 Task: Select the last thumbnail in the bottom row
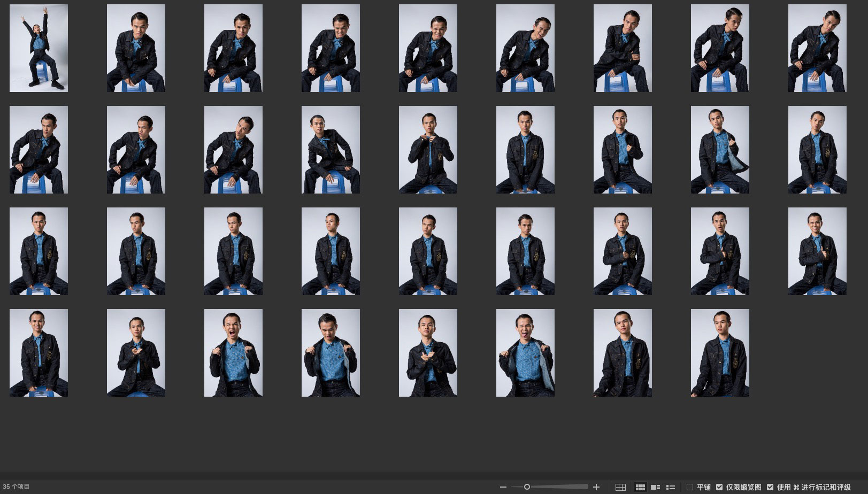[x=720, y=353]
